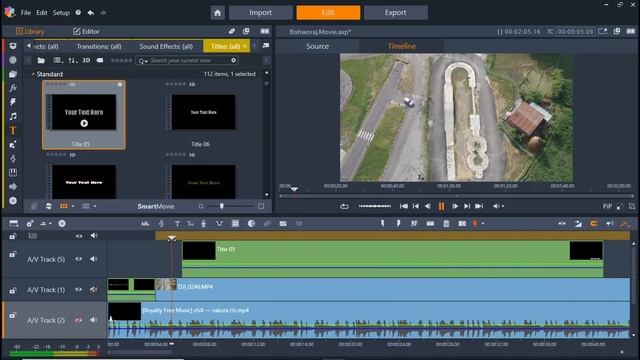
Task: Switch to the Import tab
Action: coord(260,13)
